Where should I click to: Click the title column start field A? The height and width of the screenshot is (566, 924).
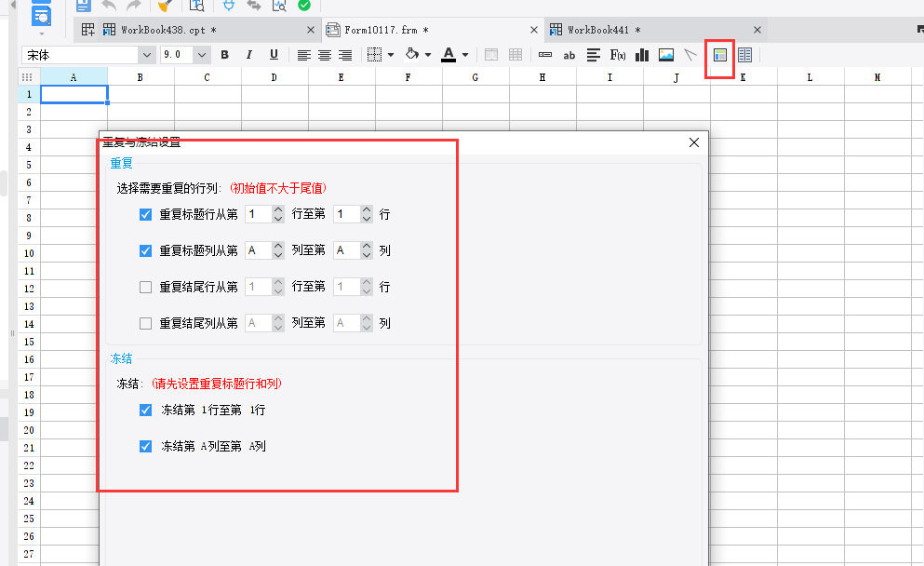pos(258,250)
